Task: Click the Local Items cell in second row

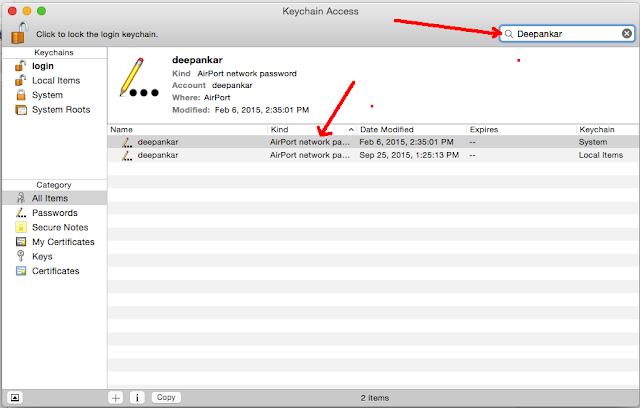Action: click(600, 155)
